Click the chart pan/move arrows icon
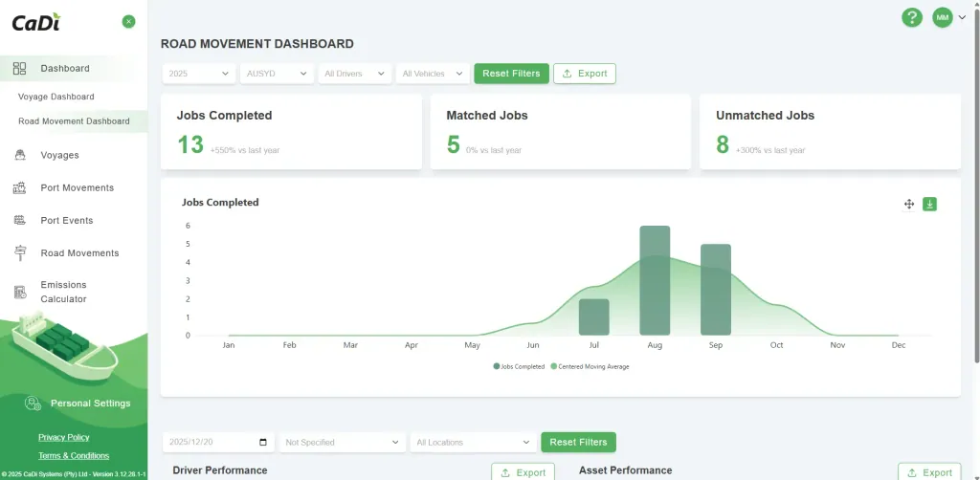 (x=909, y=204)
